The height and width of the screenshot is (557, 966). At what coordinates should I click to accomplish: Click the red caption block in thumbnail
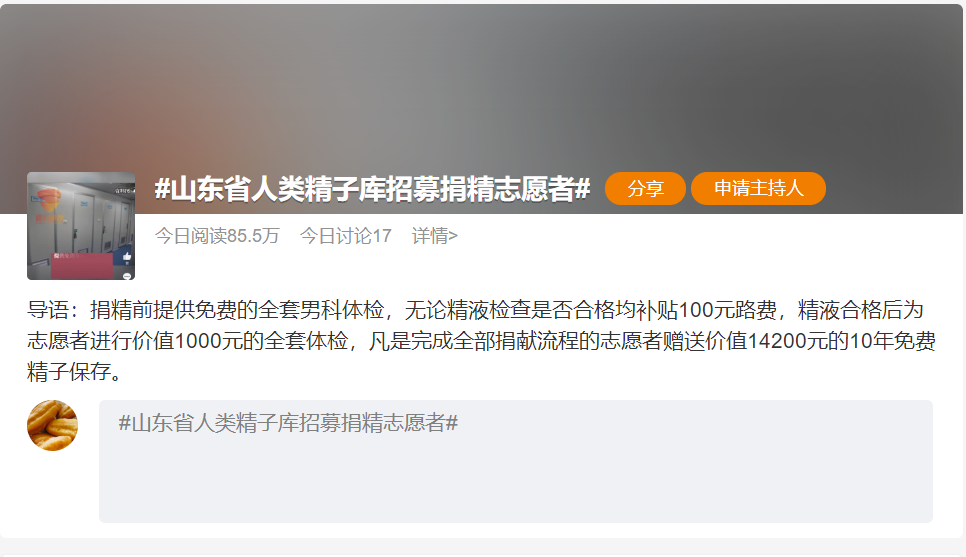pos(82,265)
